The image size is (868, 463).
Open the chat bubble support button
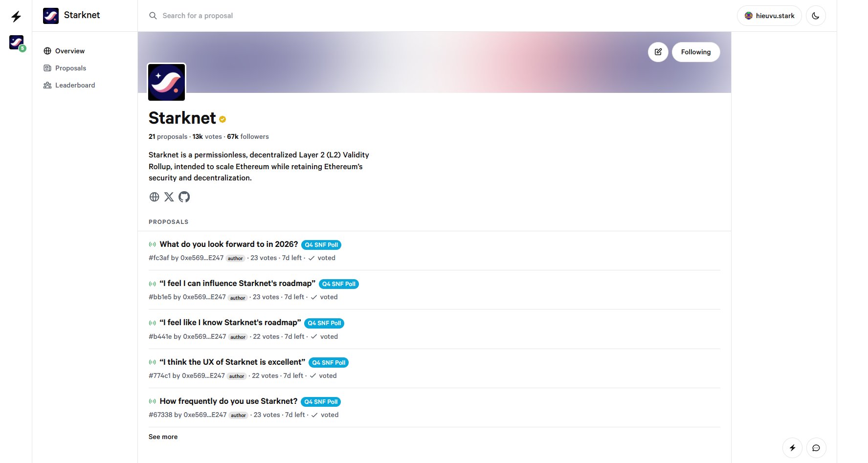point(816,448)
